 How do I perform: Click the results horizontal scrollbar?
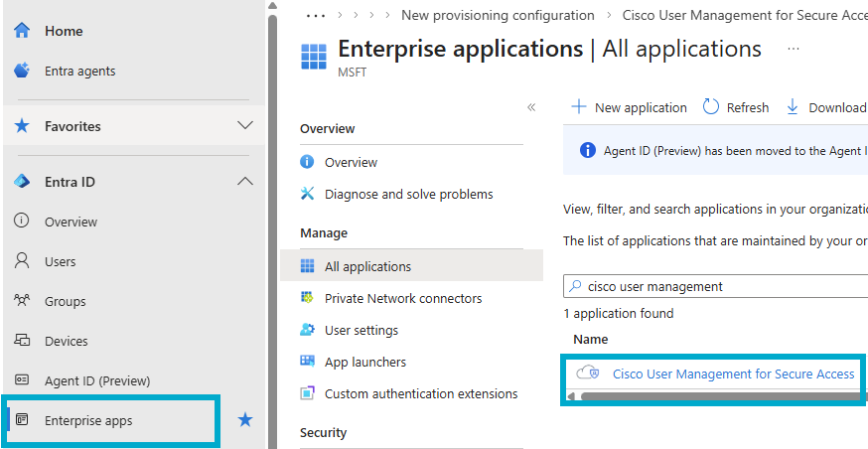click(720, 395)
